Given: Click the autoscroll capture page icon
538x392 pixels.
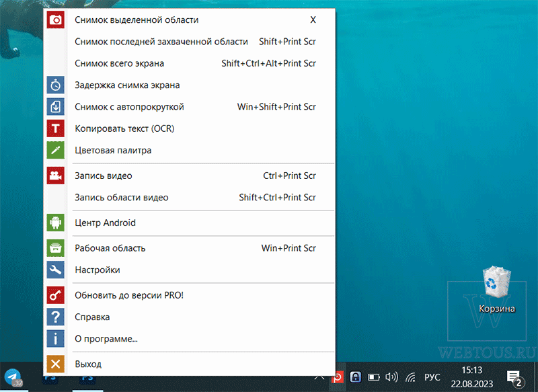Looking at the screenshot, I should point(56,107).
